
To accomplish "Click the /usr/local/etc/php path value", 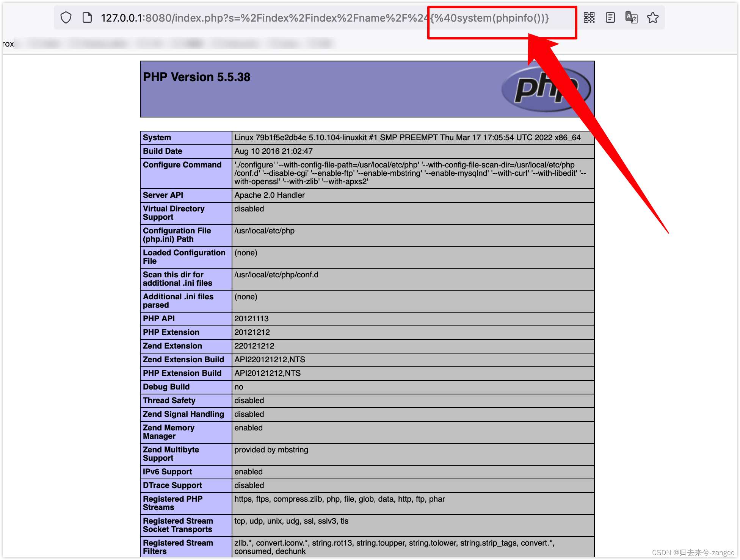I will click(265, 231).
